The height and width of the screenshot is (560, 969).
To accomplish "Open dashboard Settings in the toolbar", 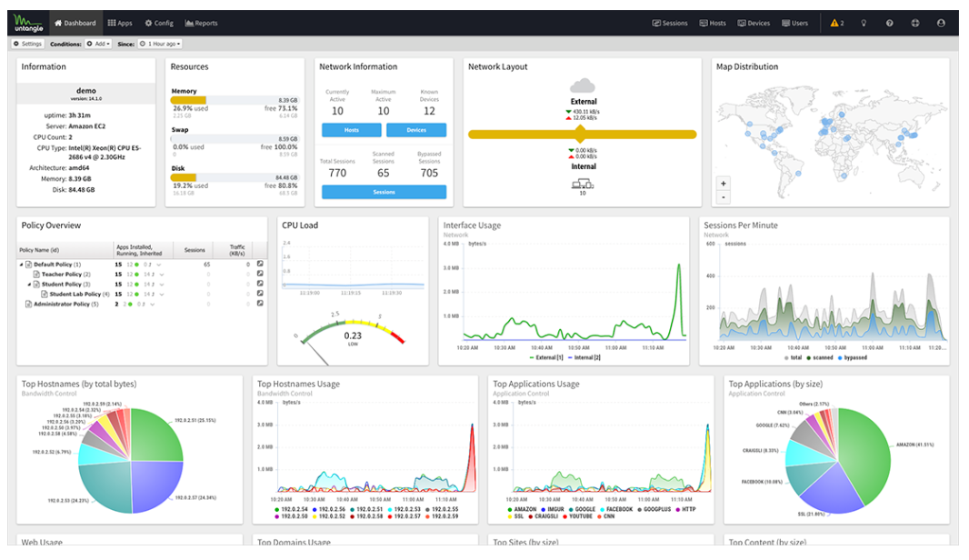I will click(x=27, y=44).
